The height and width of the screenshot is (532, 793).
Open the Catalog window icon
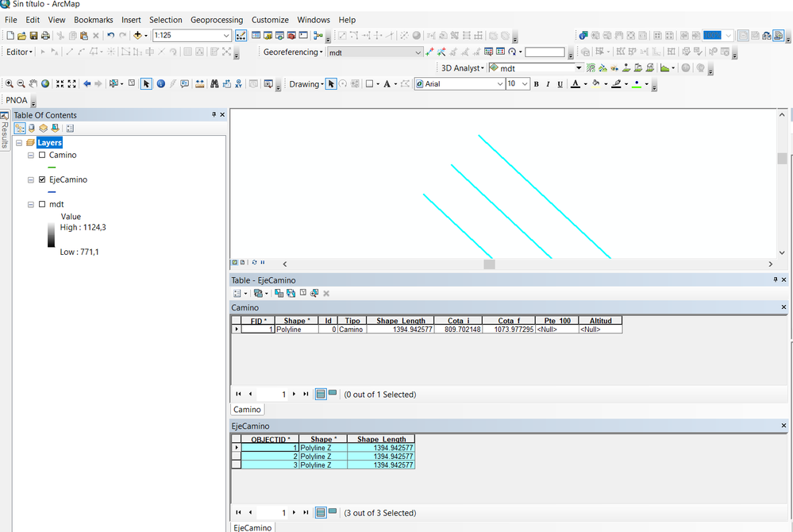point(268,36)
